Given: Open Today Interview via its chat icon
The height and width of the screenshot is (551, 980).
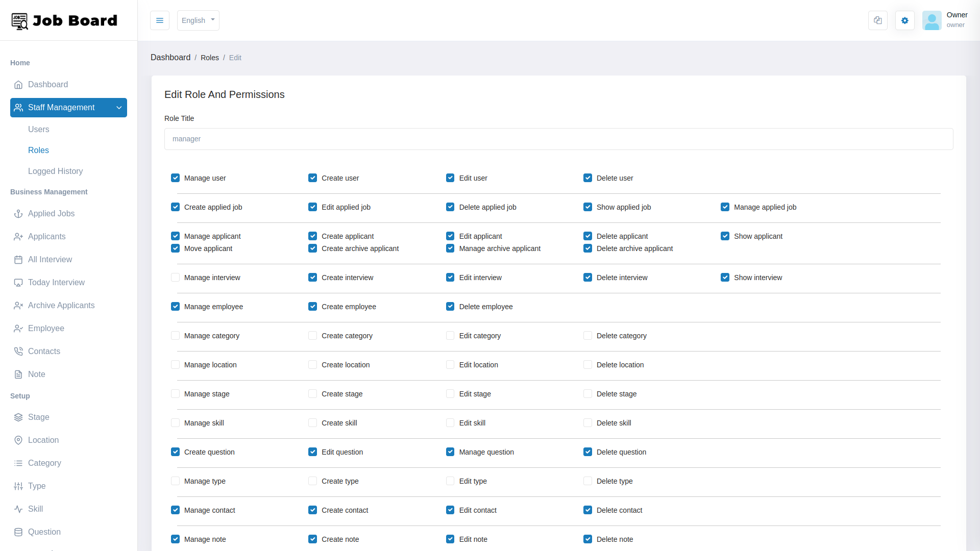Looking at the screenshot, I should point(18,282).
